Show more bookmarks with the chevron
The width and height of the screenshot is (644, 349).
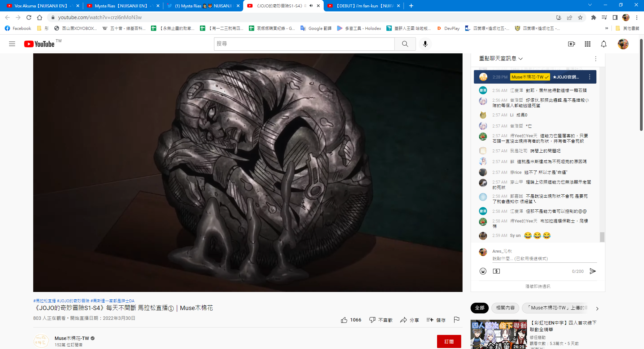(x=606, y=28)
